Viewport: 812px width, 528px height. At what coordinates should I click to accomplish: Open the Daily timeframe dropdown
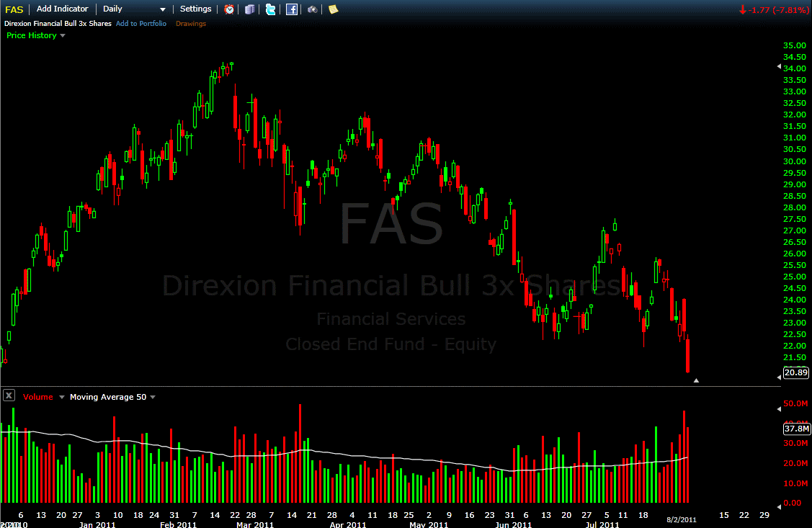point(134,9)
